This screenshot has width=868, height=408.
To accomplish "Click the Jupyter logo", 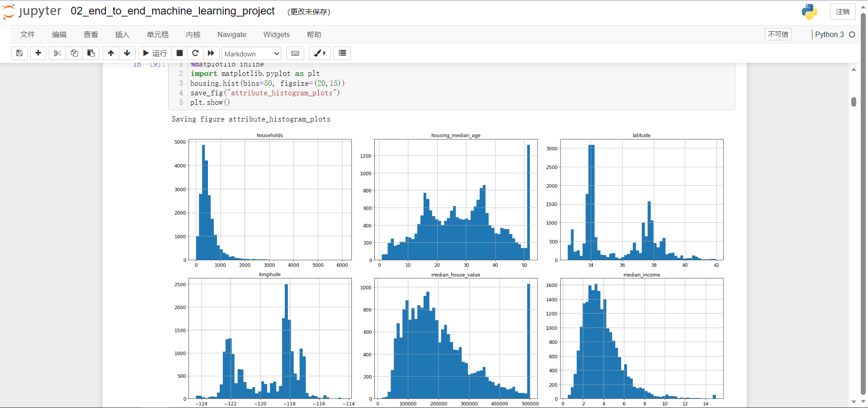I will (x=33, y=11).
